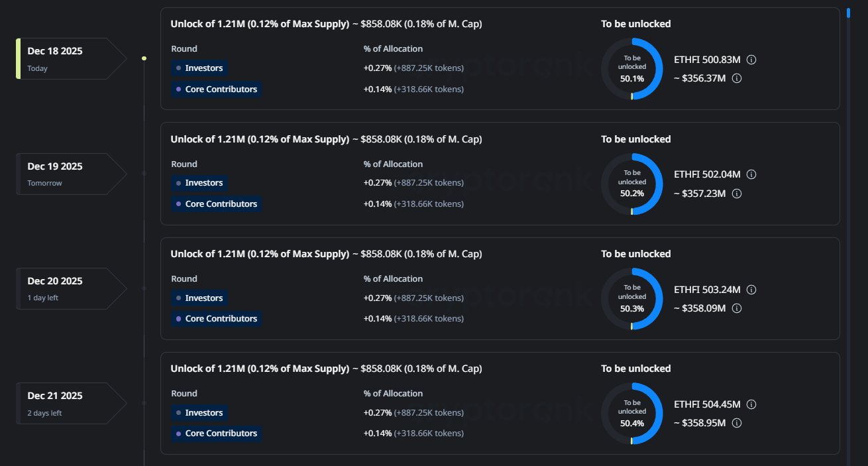Click info icon next to ETHFI 500.83M

pyautogui.click(x=751, y=60)
